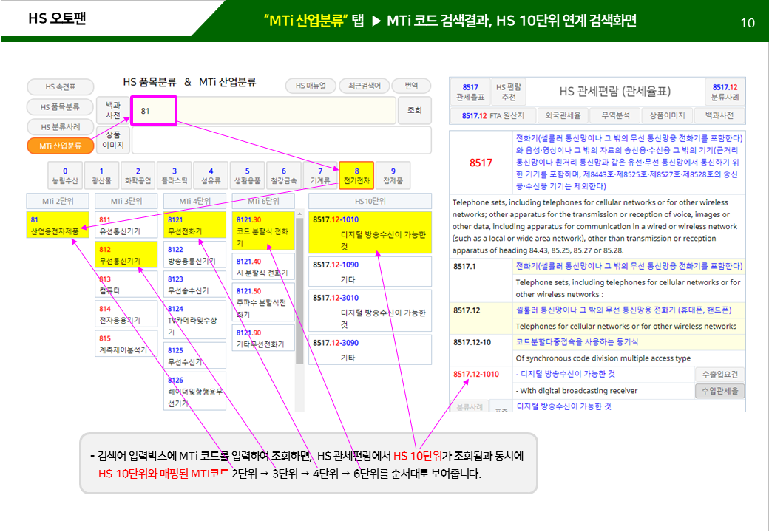Select the HS 품목분류 button
This screenshot has height=532, width=769.
pyautogui.click(x=61, y=107)
